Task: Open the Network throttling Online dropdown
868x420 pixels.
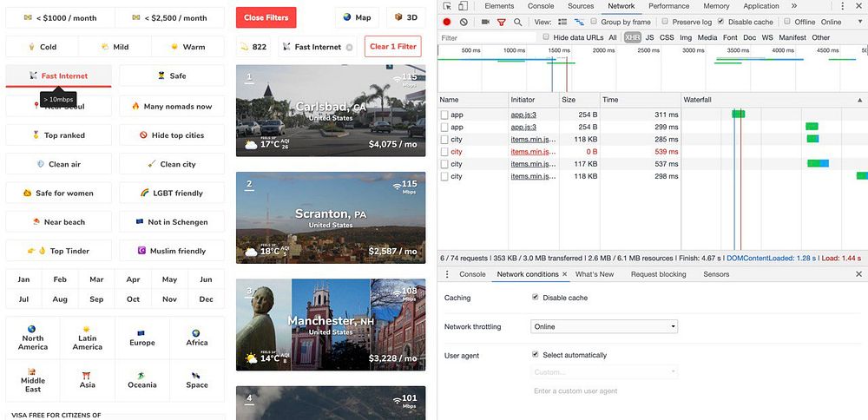Action: 604,326
